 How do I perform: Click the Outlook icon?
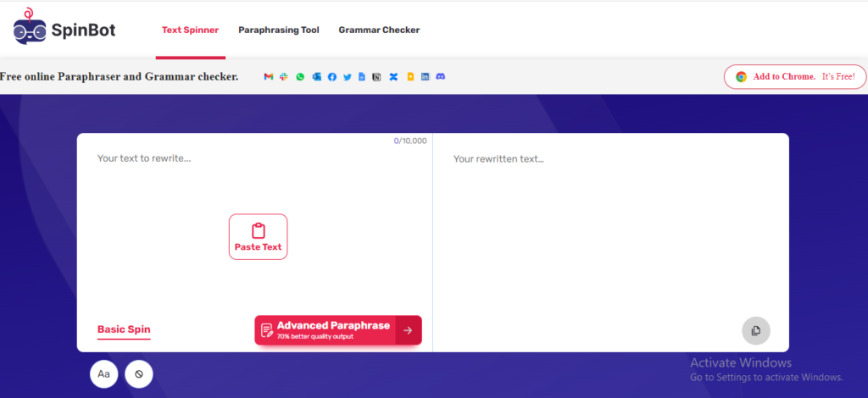316,77
